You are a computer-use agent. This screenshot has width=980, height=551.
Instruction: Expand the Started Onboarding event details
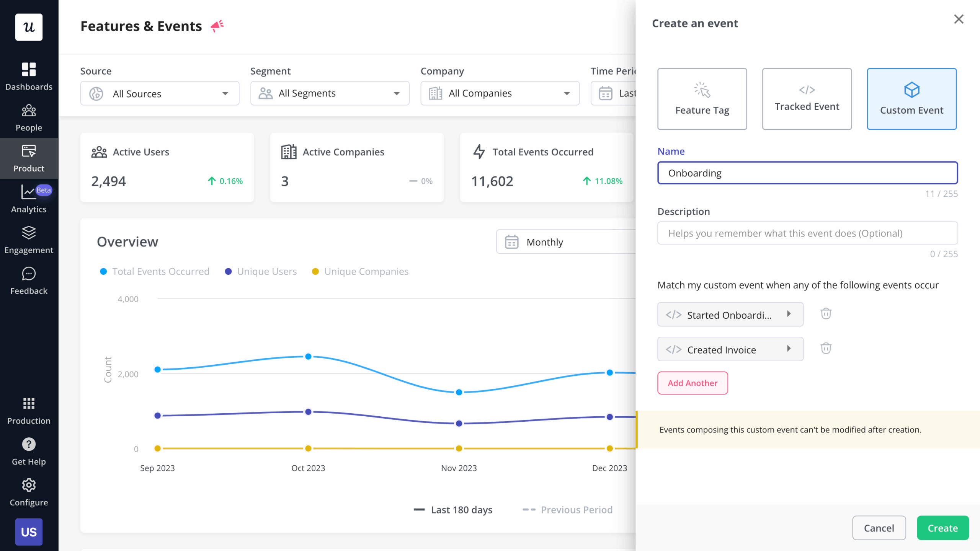[x=789, y=314]
